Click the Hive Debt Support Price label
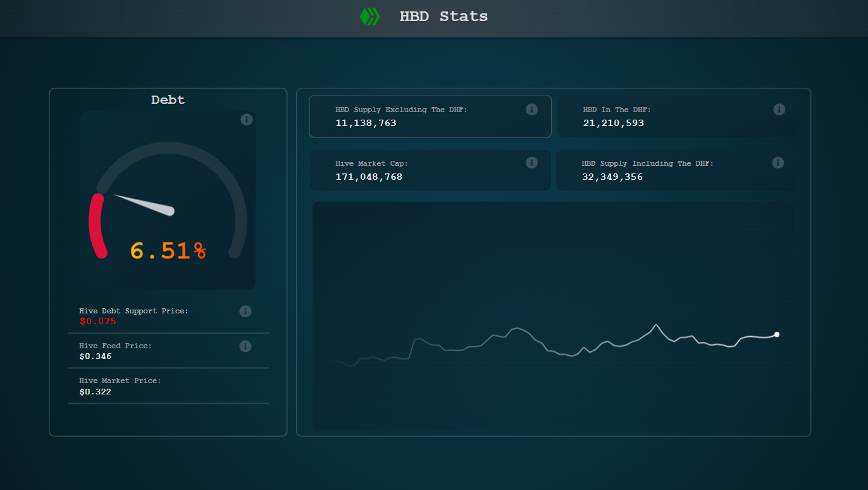This screenshot has width=868, height=490. coord(134,311)
